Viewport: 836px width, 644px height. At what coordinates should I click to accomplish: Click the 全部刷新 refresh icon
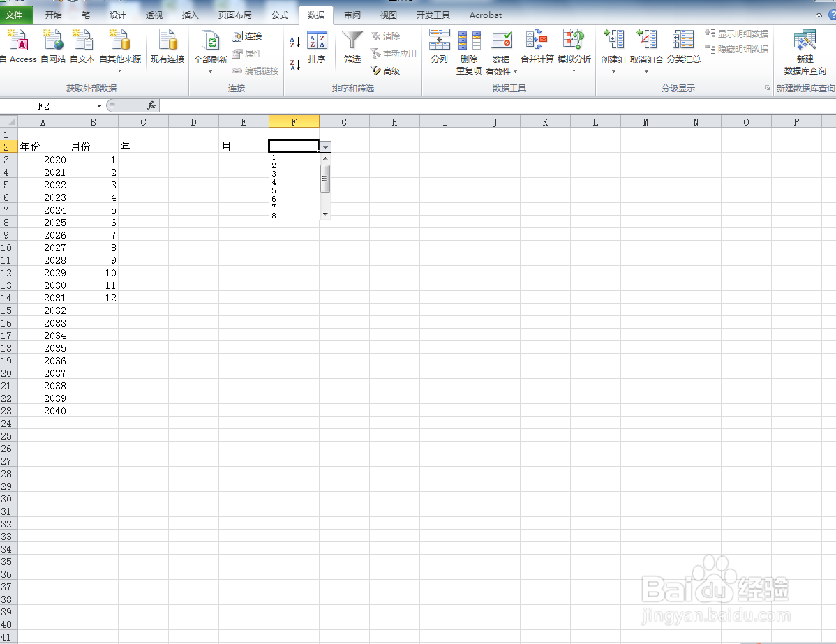[x=211, y=42]
